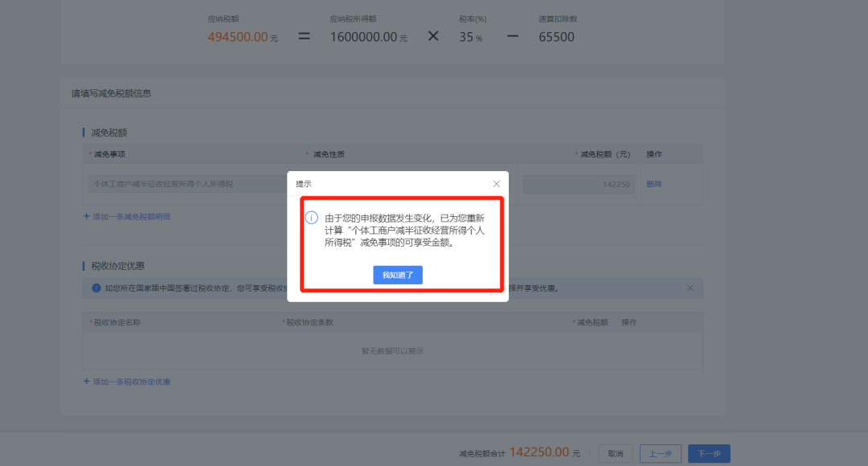Close the 提示 dialog with the X icon
The width and height of the screenshot is (868, 466).
(496, 184)
